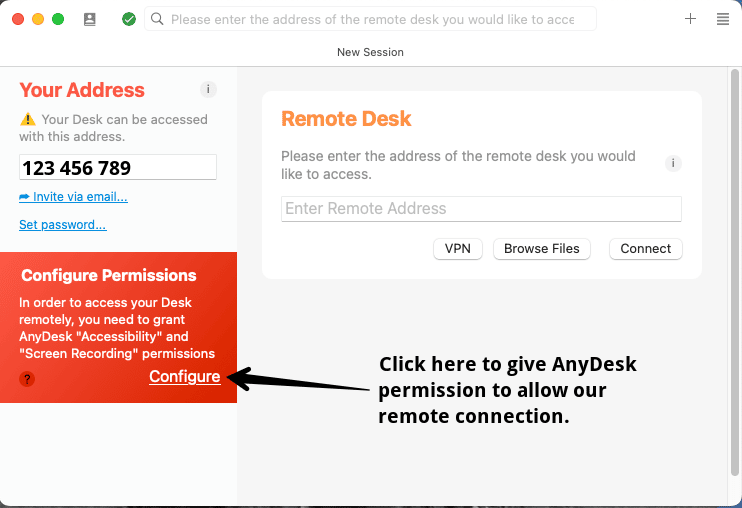This screenshot has height=508, width=742.
Task: Show info for Your Address
Action: (208, 89)
